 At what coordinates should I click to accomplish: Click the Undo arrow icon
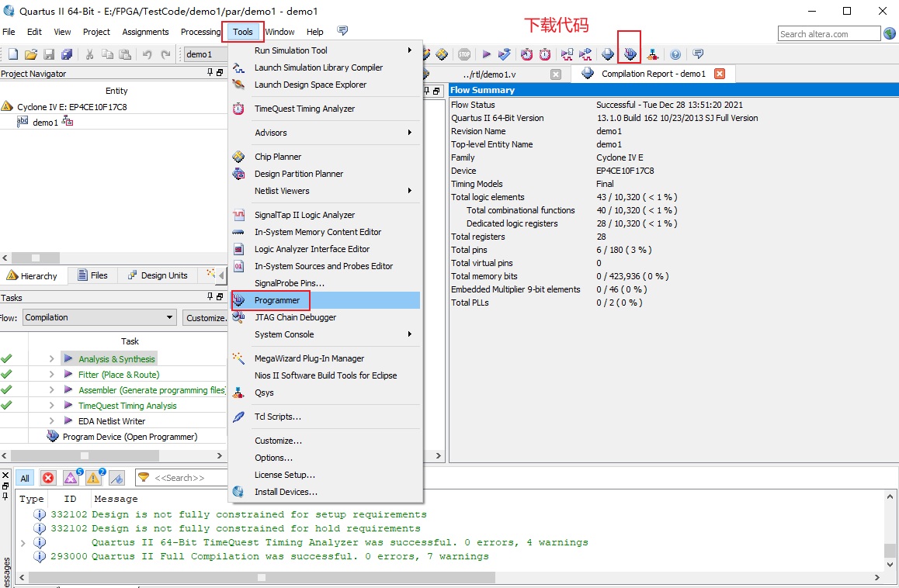(148, 54)
